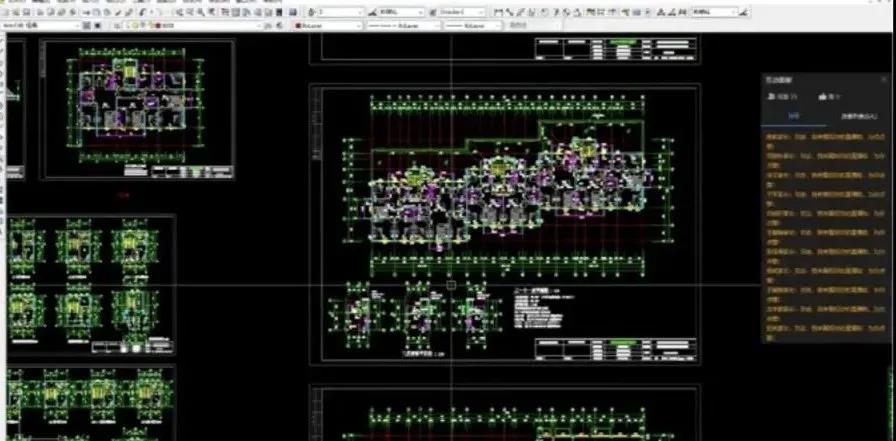This screenshot has width=896, height=441.
Task: Select the highlighted left tab in chat panel
Action: click(793, 116)
